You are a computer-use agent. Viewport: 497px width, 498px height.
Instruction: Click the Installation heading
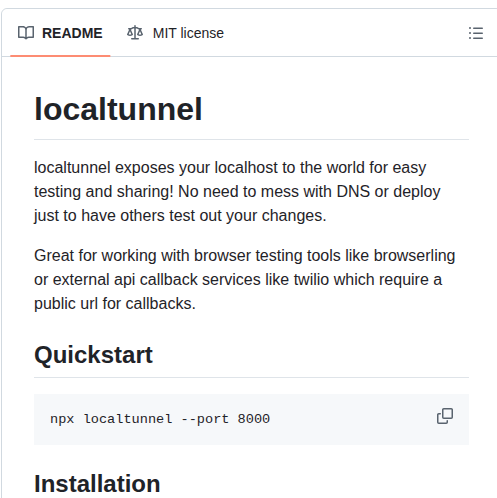[x=97, y=483]
